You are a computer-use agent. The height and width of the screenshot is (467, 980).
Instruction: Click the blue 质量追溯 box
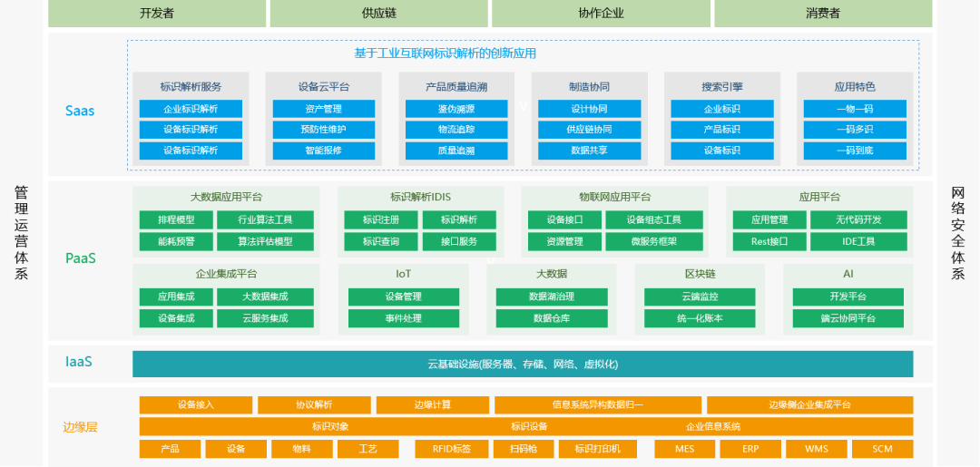(456, 151)
